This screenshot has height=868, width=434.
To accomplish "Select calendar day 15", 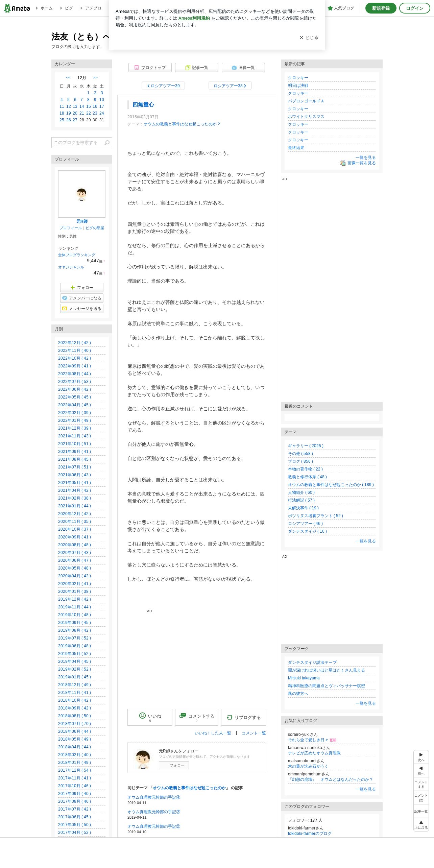I will click(88, 106).
